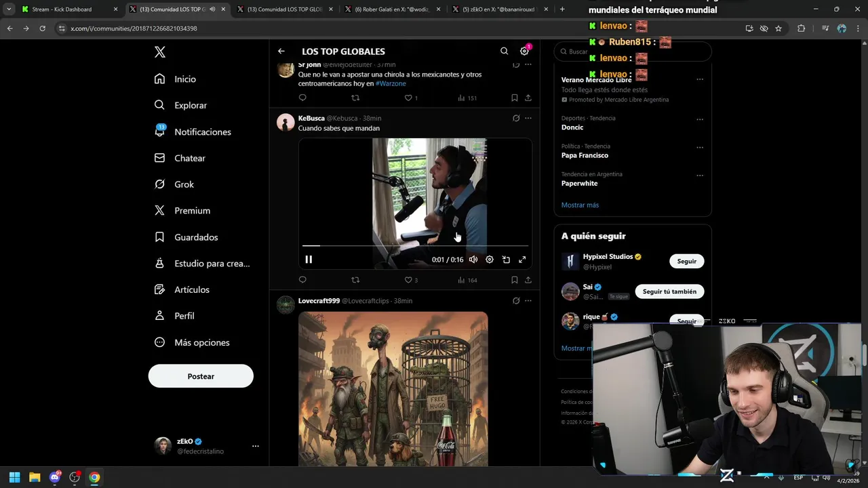Screen dimensions: 868x488
Task: Reload the page
Action: coord(42,28)
